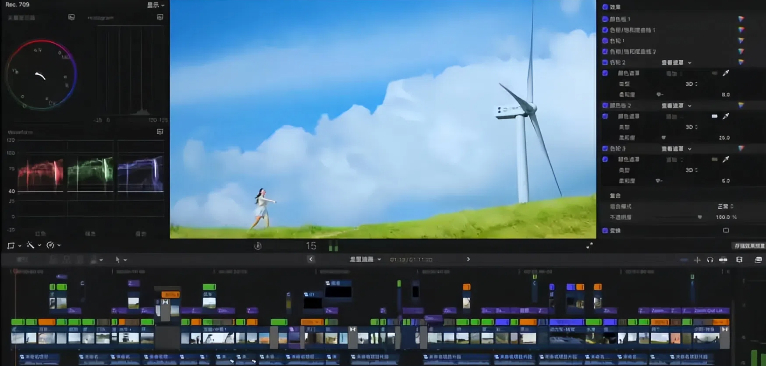Image resolution: width=766 pixels, height=366 pixels.
Task: Go forward in timeline history
Action: point(468,259)
